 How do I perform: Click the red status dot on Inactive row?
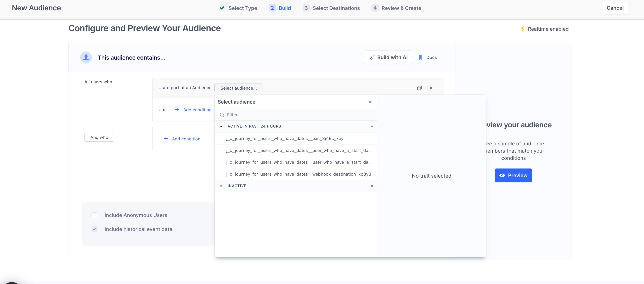tap(372, 186)
